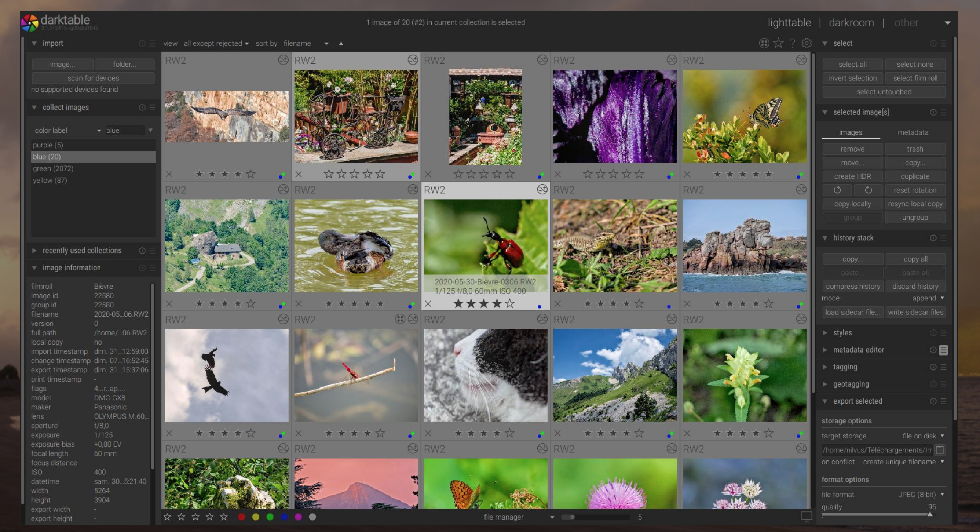Click the export directory browse icon
The width and height of the screenshot is (980, 532).
[940, 450]
